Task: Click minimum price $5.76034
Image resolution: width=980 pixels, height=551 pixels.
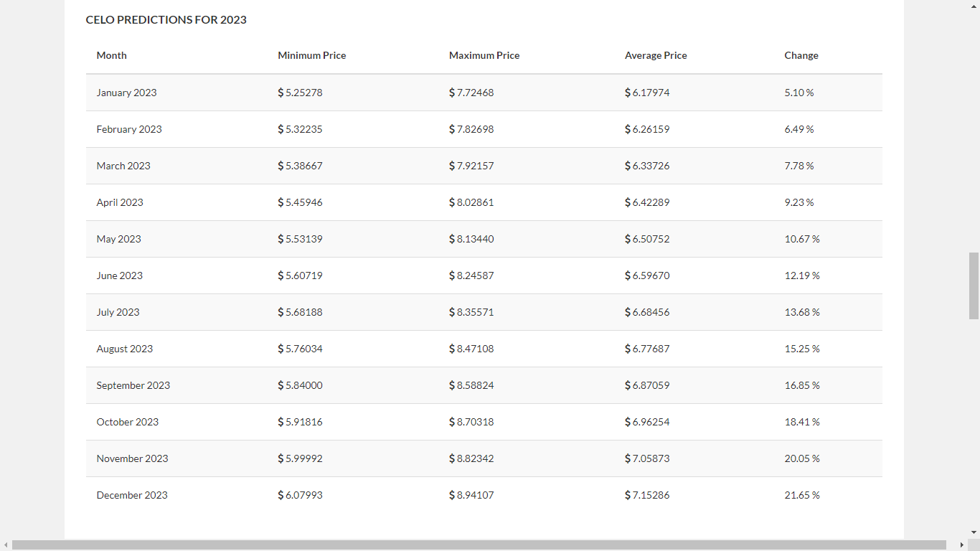Action: pyautogui.click(x=301, y=349)
